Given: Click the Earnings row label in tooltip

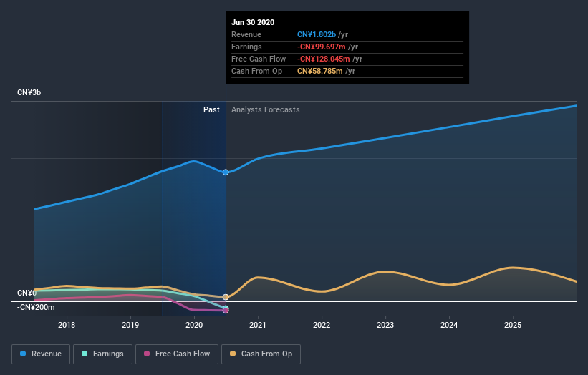Looking at the screenshot, I should point(247,47).
